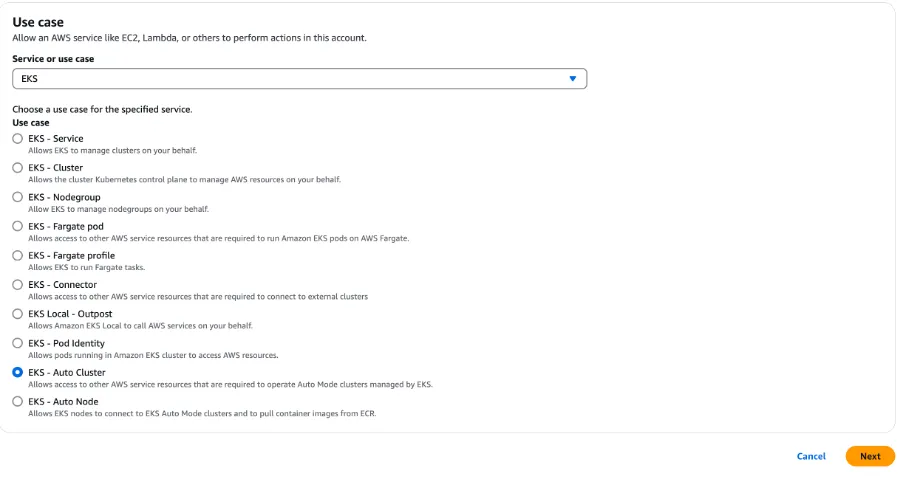Screen dimensions: 904x480
Task: Open the blue dropdown arrow for service
Action: coord(572,79)
